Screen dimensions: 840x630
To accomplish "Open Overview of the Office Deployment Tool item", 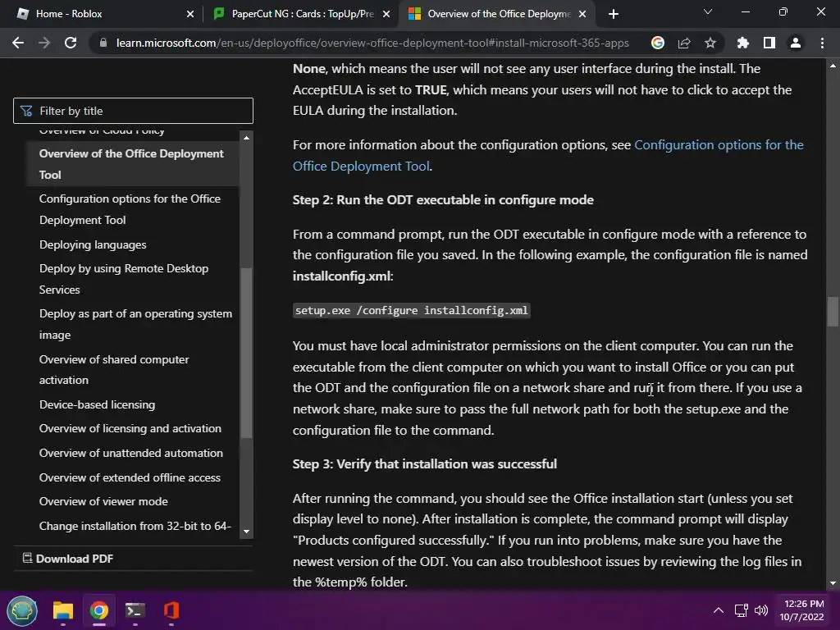I will tap(131, 164).
